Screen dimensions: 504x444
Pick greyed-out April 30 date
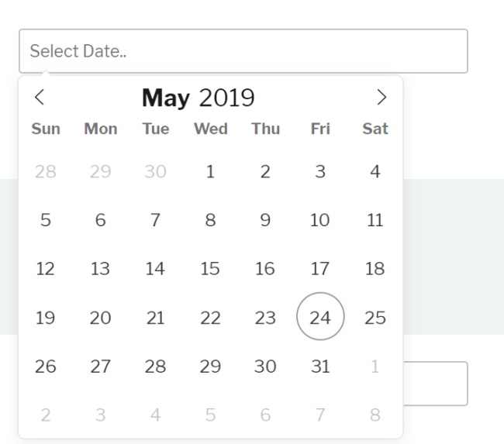coord(155,171)
